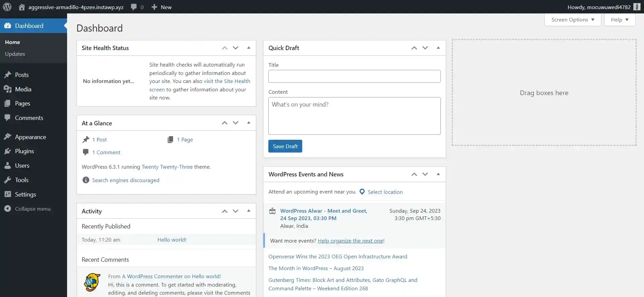This screenshot has width=644, height=297.
Task: Click the Save Draft button
Action: click(x=285, y=146)
